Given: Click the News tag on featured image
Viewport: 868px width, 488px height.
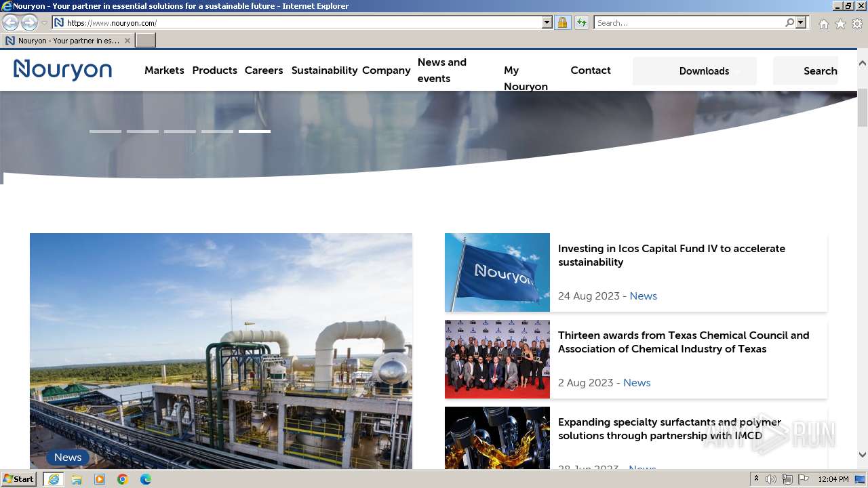Looking at the screenshot, I should [68, 457].
